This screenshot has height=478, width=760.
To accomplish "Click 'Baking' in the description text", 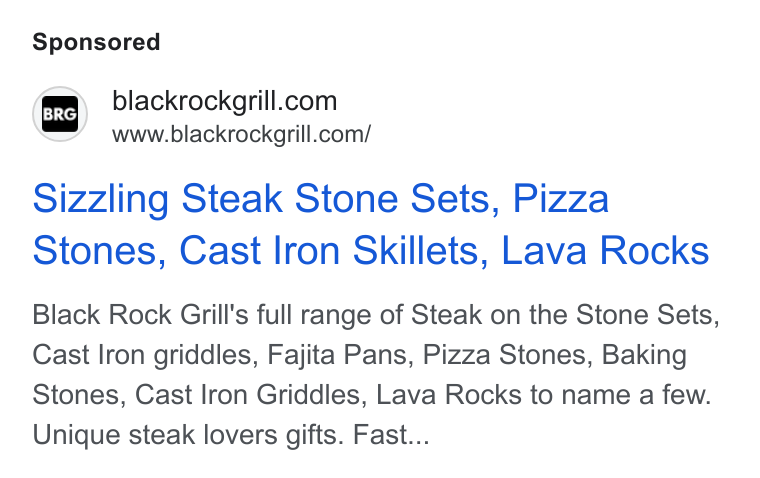I will click(644, 356).
